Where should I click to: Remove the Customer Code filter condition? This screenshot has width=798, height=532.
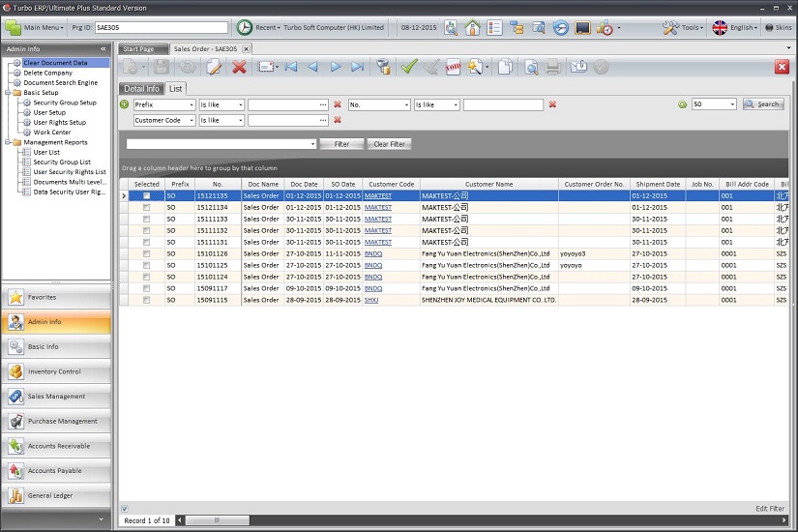click(x=337, y=120)
